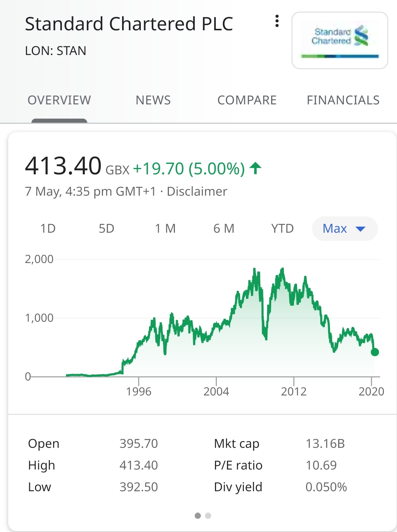Switch to the NEWS tab
This screenshot has width=397, height=532.
(153, 100)
